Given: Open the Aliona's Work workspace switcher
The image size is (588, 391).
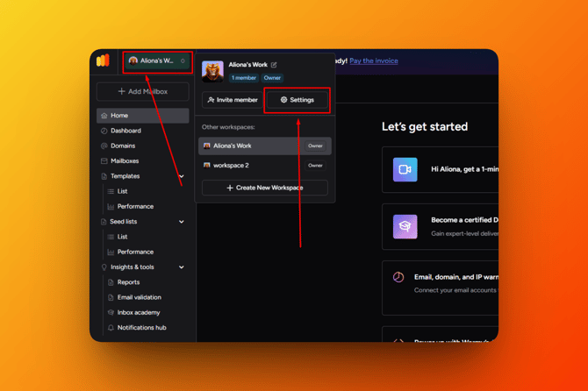Looking at the screenshot, I should (x=157, y=60).
